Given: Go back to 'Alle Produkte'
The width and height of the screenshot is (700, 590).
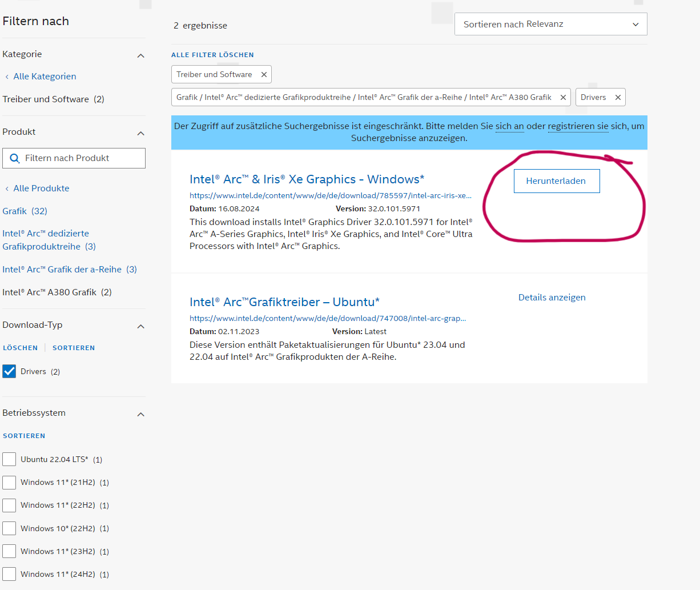Looking at the screenshot, I should [x=41, y=188].
